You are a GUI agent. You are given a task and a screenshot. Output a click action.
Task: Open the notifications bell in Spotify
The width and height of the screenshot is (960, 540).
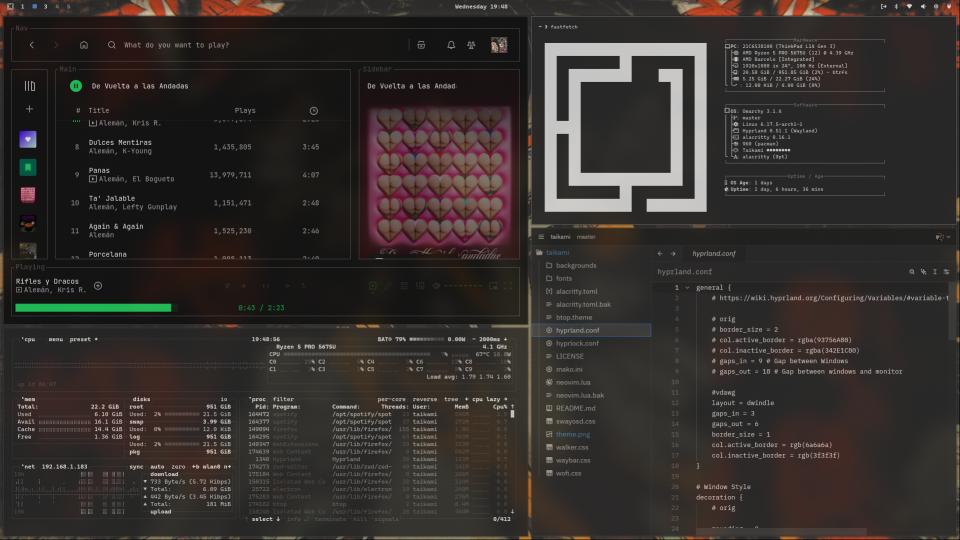click(x=451, y=45)
